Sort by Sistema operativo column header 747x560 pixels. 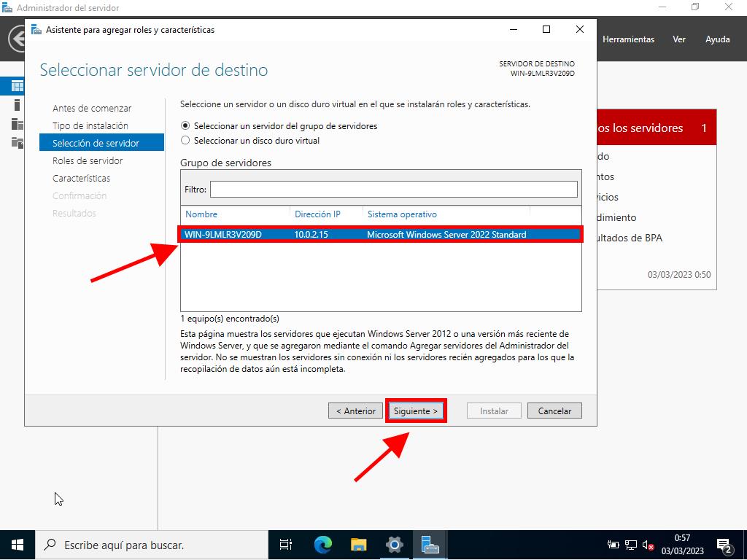[402, 214]
